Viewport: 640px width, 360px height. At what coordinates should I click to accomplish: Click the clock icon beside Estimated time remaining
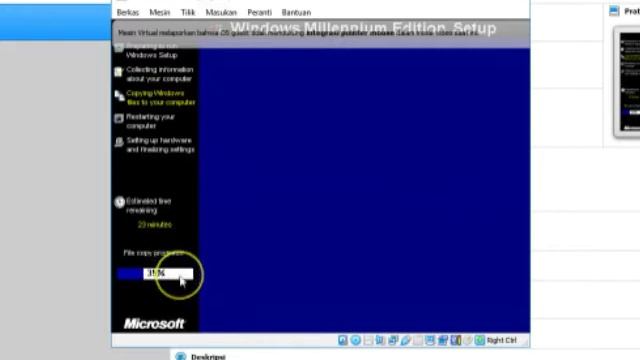point(119,202)
